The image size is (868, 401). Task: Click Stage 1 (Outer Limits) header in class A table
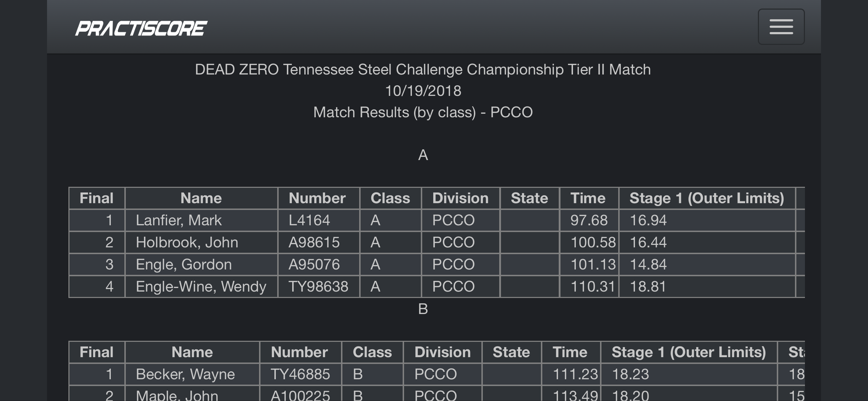point(707,198)
